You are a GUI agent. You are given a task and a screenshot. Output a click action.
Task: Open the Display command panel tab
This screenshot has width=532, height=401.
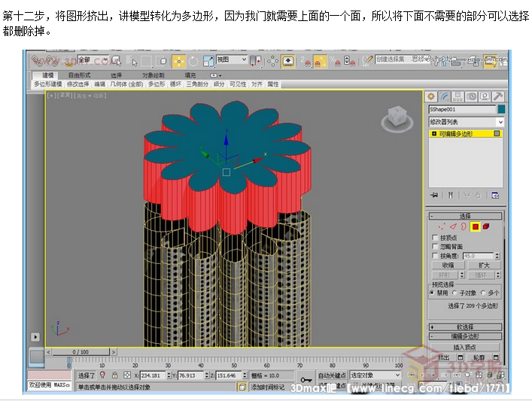(485, 97)
